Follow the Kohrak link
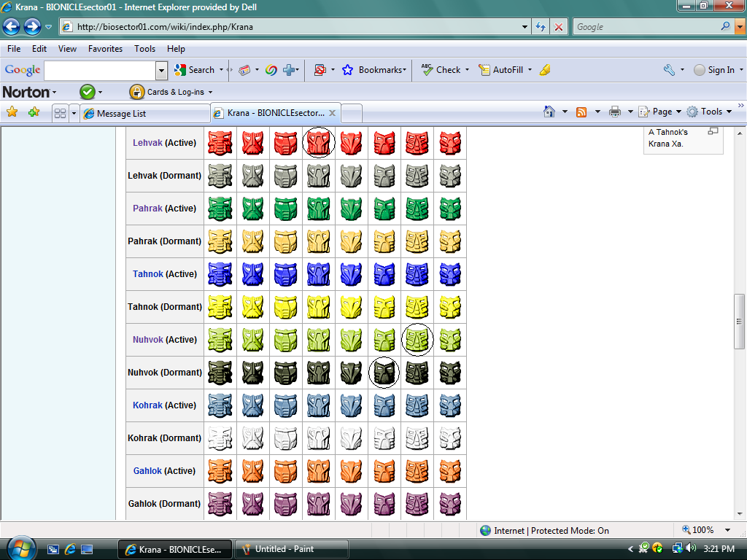Image resolution: width=747 pixels, height=560 pixels. click(147, 405)
